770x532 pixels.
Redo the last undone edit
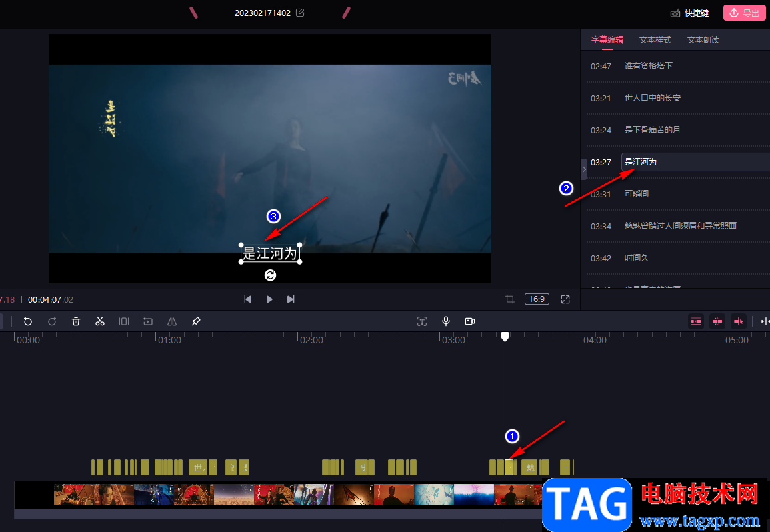pyautogui.click(x=52, y=321)
